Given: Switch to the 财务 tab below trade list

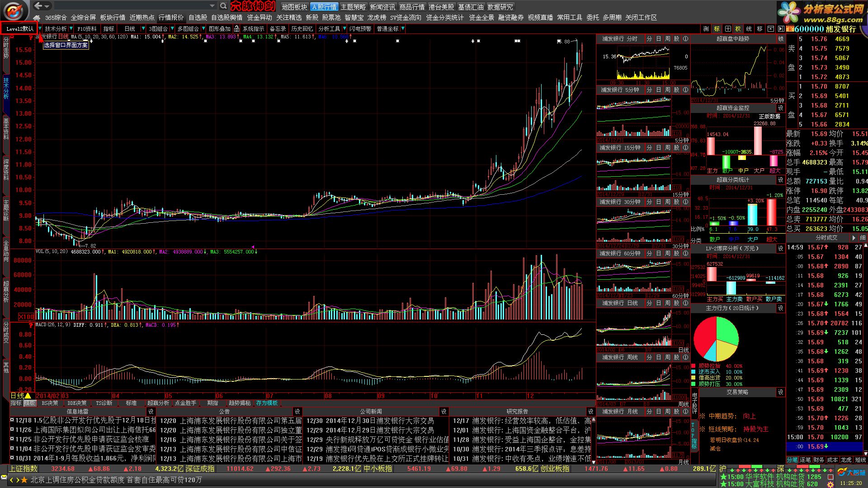Looking at the screenshot, I should coord(819,460).
